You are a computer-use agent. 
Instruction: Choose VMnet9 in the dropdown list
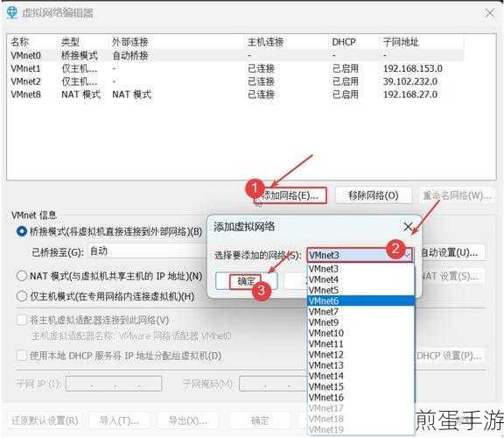[x=360, y=322]
